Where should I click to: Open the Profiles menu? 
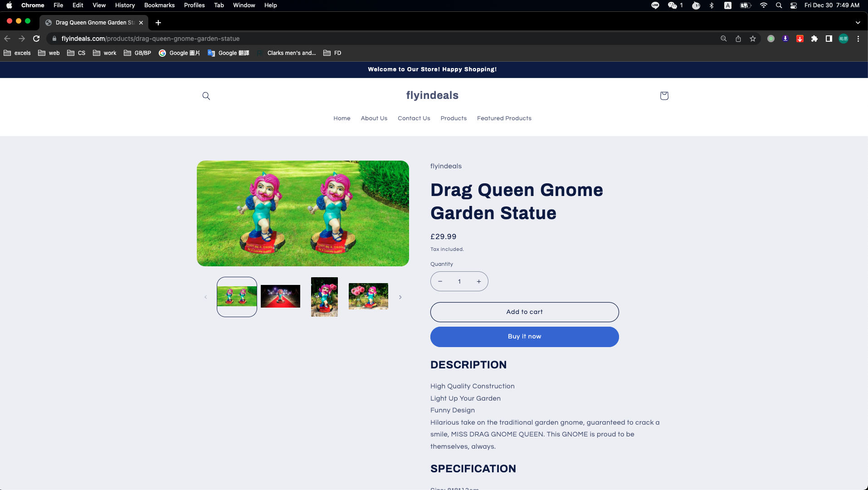[x=194, y=5]
